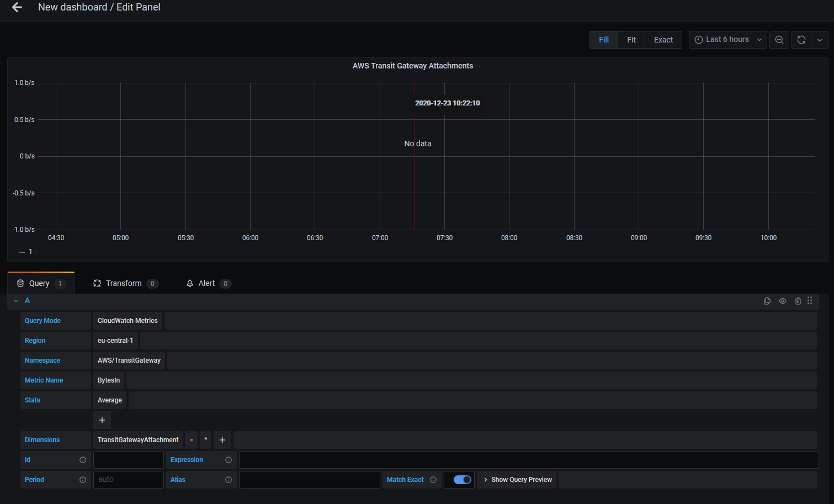Delete query A trash icon

pos(798,301)
